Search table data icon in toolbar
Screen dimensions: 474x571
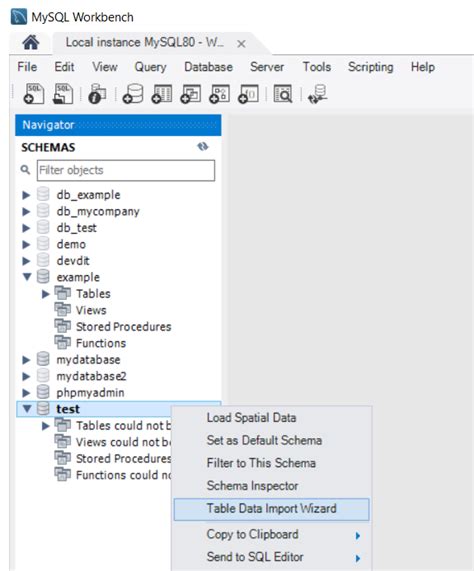pyautogui.click(x=283, y=94)
